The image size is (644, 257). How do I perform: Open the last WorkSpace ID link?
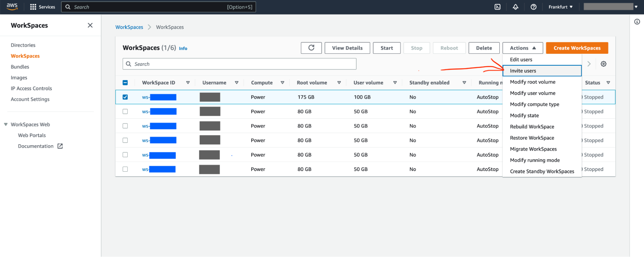click(x=159, y=169)
